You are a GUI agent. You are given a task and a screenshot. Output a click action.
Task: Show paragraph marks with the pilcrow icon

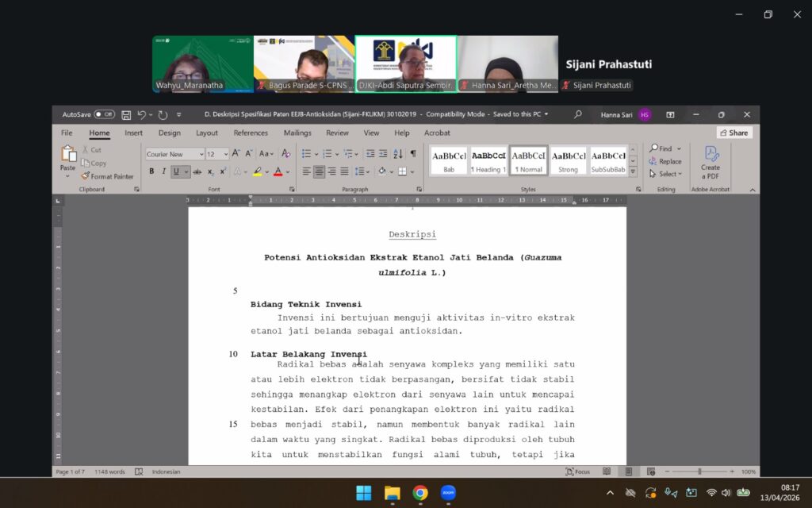pos(412,154)
